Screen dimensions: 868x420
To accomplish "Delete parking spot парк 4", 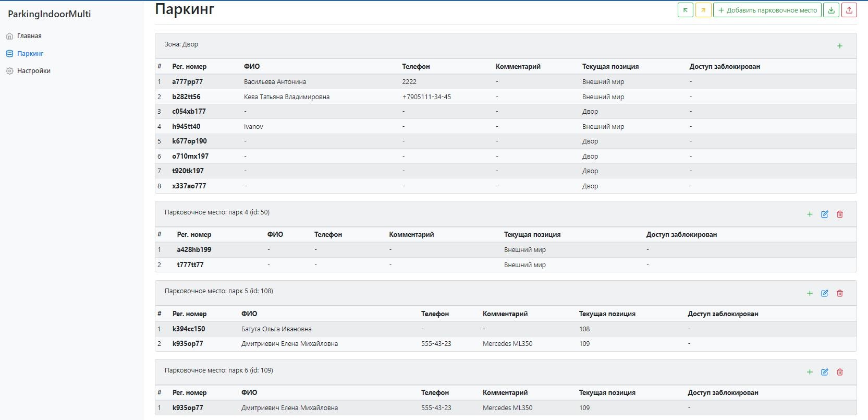I will point(840,214).
